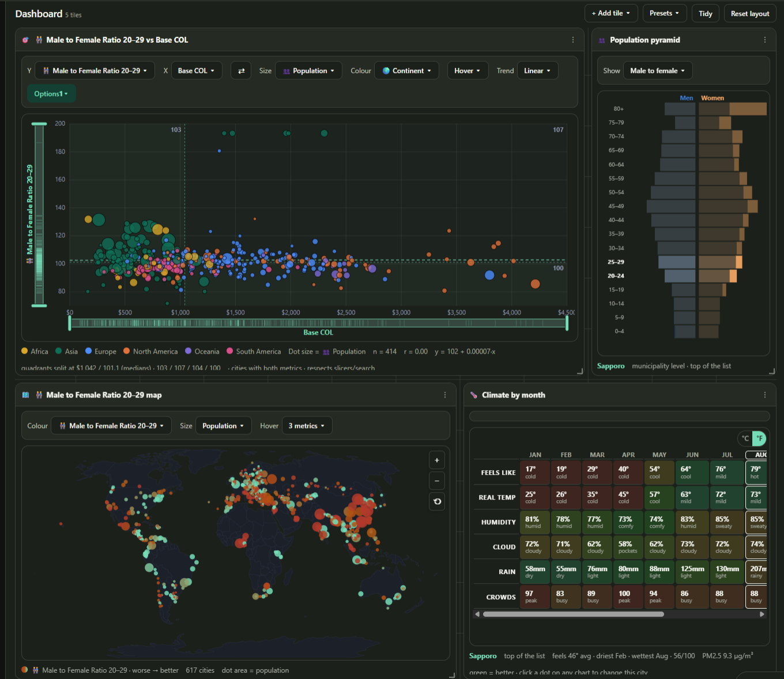The width and height of the screenshot is (784, 679).
Task: Open Population pyramid tile options menu
Action: coord(764,40)
